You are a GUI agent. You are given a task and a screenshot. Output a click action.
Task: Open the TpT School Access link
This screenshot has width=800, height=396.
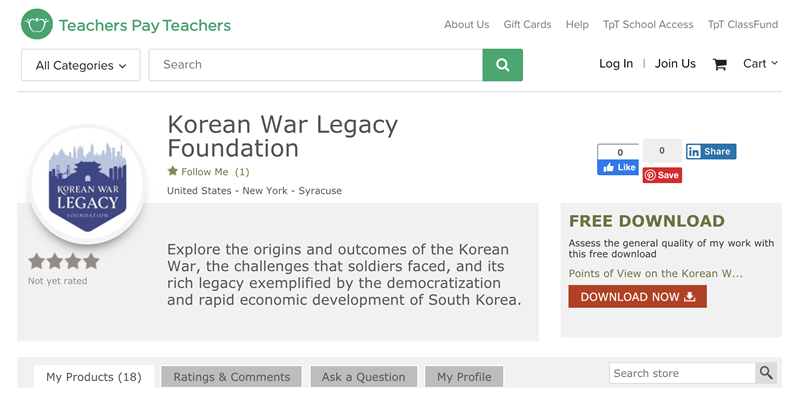648,24
